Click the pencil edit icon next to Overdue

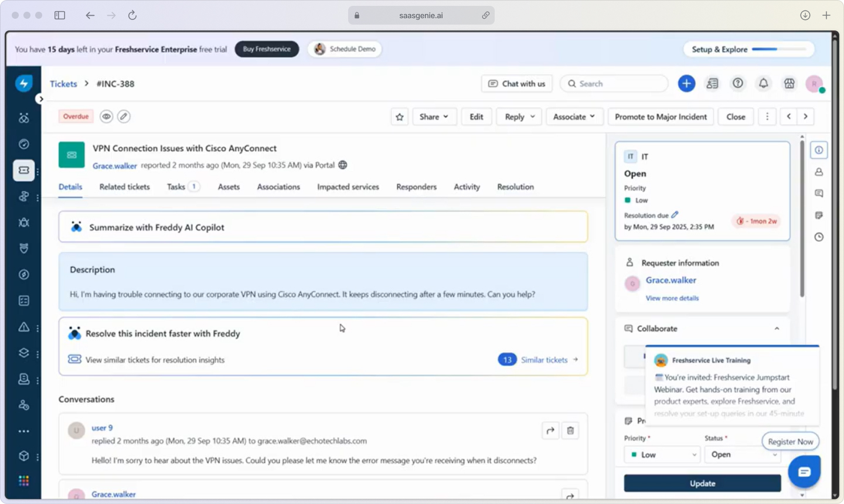[x=124, y=117]
